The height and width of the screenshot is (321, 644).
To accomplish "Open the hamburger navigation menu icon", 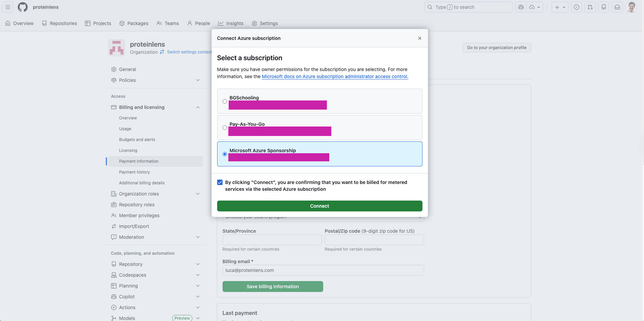I will [7, 7].
